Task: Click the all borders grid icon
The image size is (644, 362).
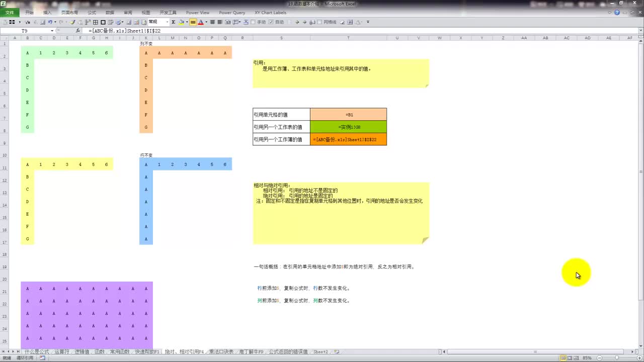Action: [95, 22]
